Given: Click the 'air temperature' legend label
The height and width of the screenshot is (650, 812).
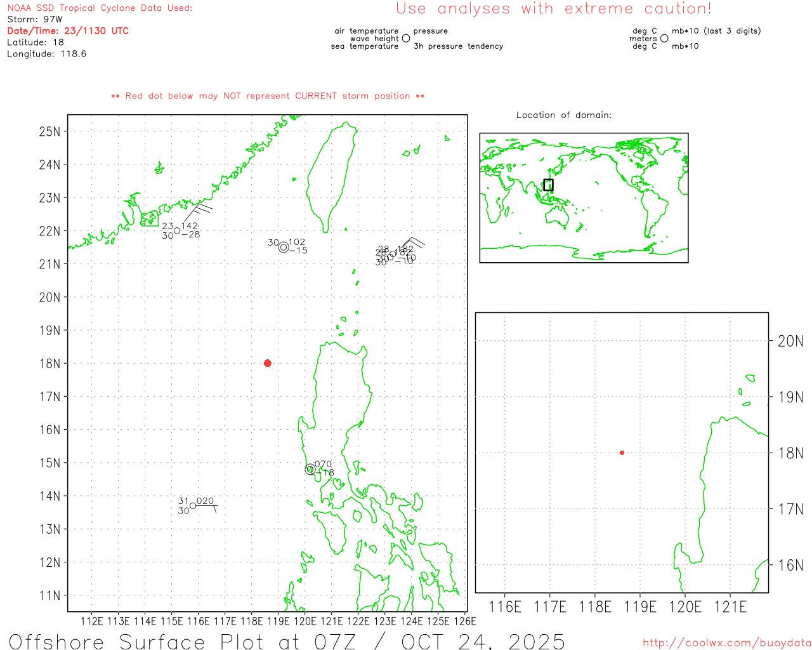Looking at the screenshot, I should [x=367, y=30].
